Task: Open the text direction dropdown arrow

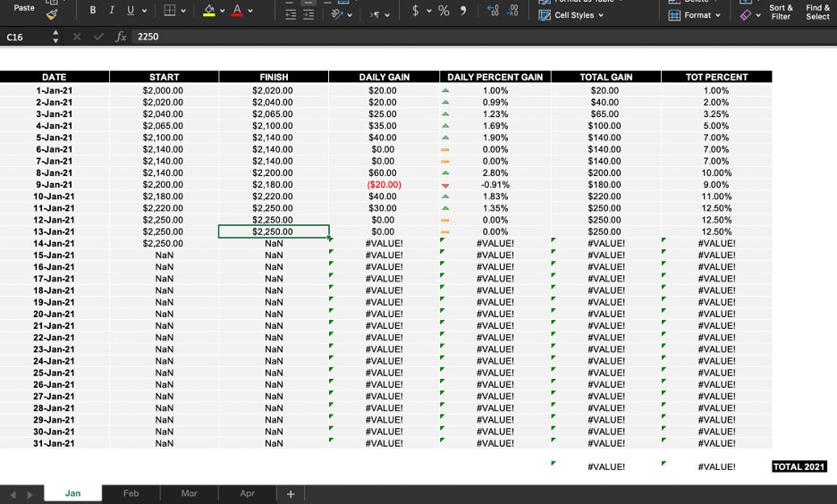Action: (387, 15)
